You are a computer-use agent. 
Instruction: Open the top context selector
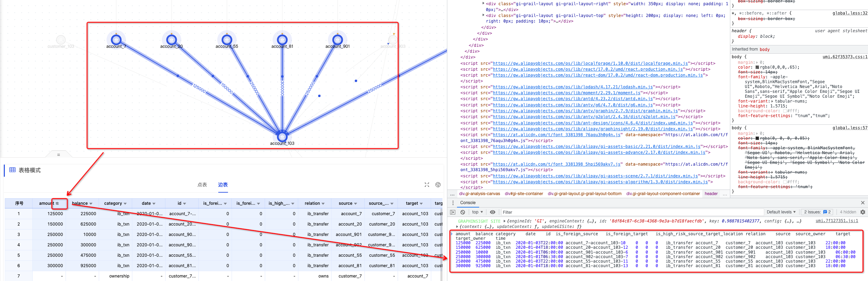(477, 212)
